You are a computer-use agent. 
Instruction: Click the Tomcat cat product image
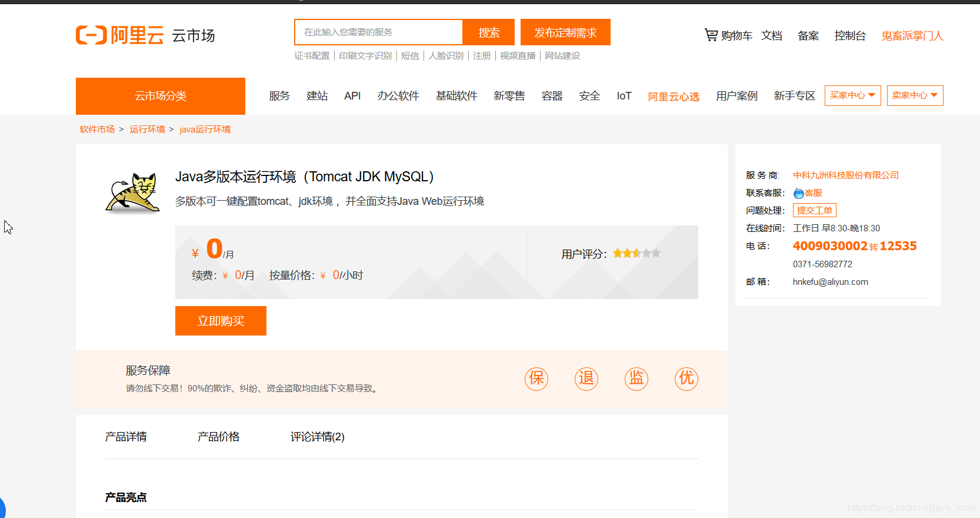pos(133,192)
